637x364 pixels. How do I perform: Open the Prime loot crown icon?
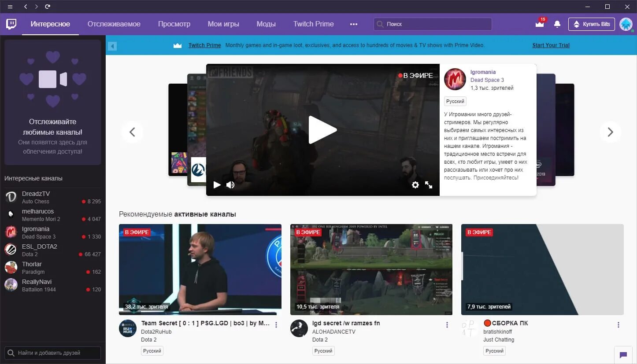(540, 24)
